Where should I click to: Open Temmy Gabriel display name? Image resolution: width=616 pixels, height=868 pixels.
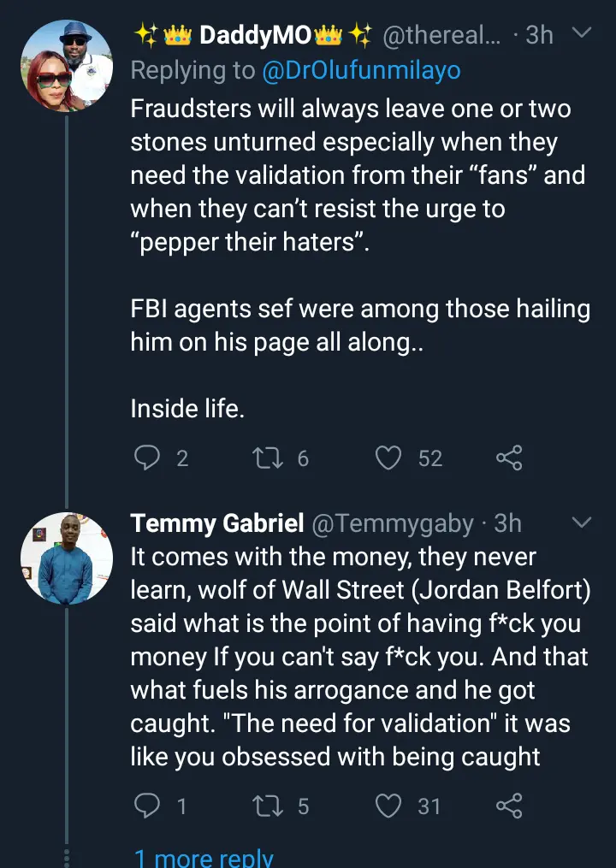click(x=216, y=523)
